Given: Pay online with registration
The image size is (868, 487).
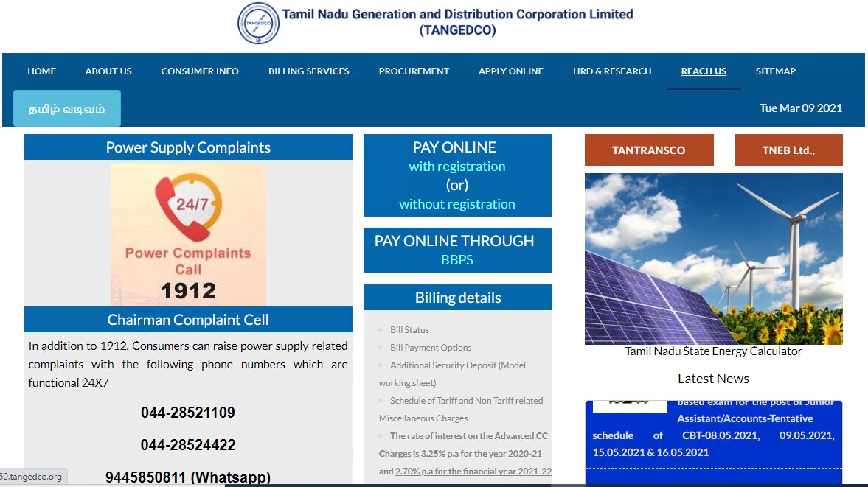Looking at the screenshot, I should click(457, 167).
